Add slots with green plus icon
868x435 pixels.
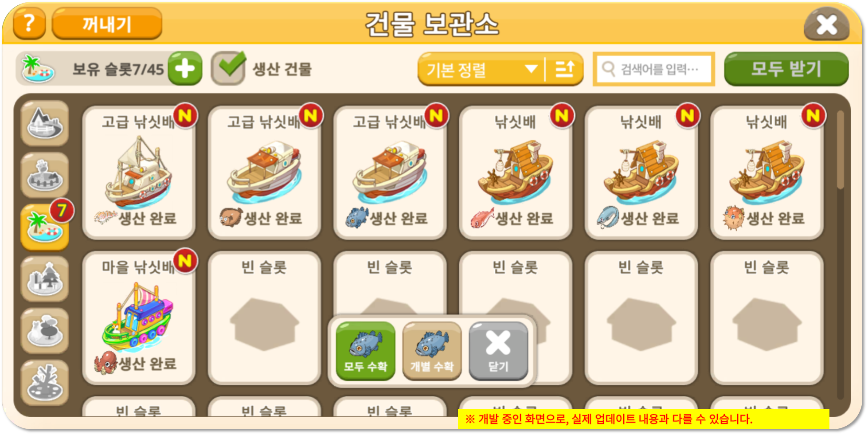tap(185, 69)
